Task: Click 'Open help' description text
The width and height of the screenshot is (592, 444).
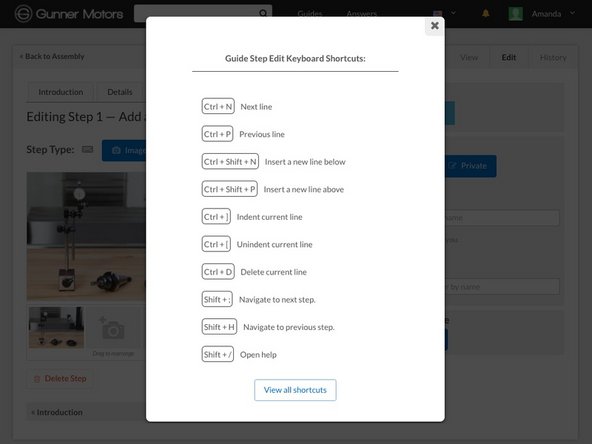Action: [258, 355]
